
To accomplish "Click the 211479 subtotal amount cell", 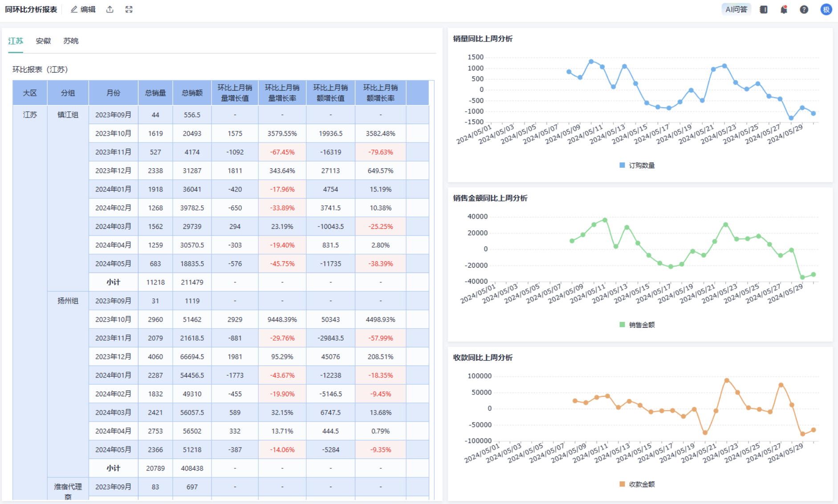I will click(x=192, y=282).
